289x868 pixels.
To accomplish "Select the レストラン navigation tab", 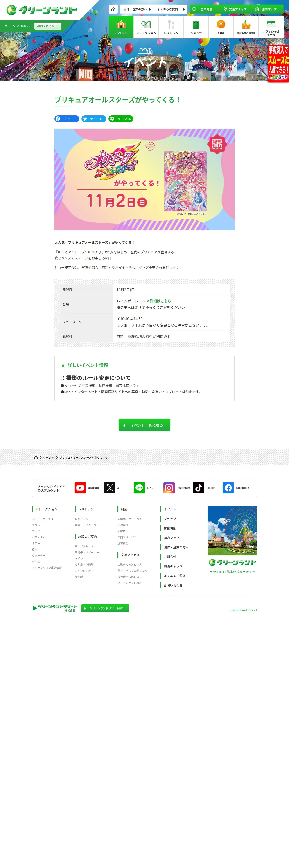I will (x=171, y=27).
